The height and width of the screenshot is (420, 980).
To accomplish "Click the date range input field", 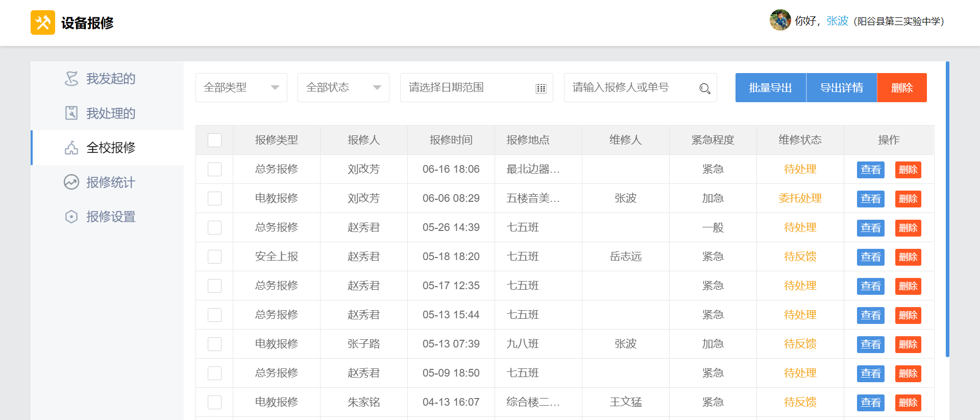I will (477, 87).
